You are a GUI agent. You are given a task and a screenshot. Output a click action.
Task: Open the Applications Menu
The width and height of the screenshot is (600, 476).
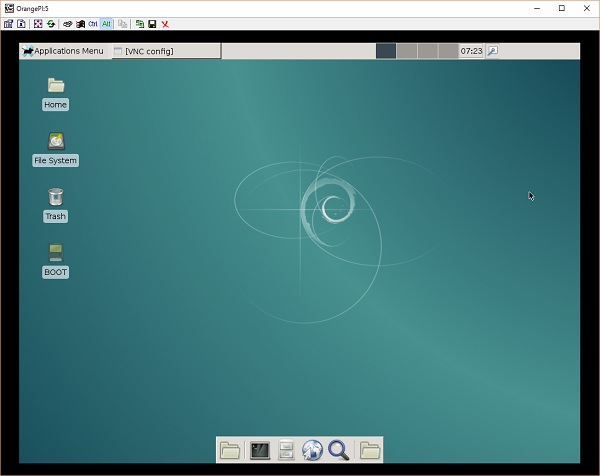pyautogui.click(x=62, y=51)
